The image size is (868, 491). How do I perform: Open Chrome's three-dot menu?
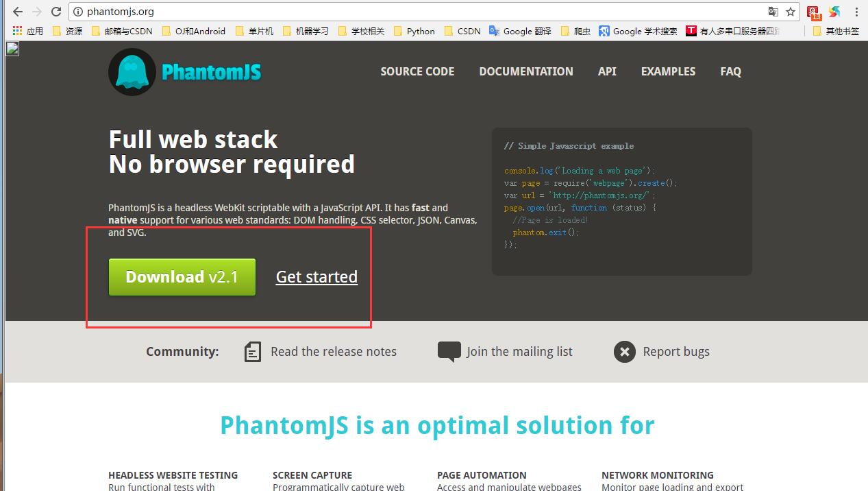(856, 12)
